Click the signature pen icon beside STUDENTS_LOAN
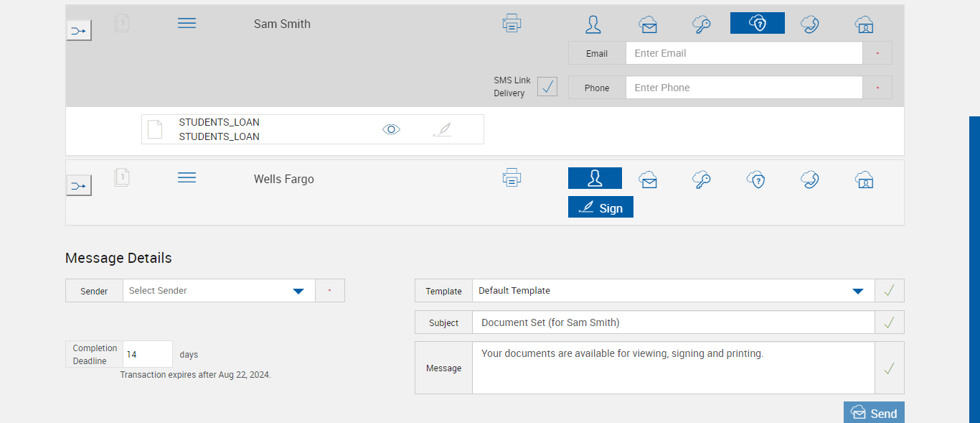980x423 pixels. tap(443, 129)
